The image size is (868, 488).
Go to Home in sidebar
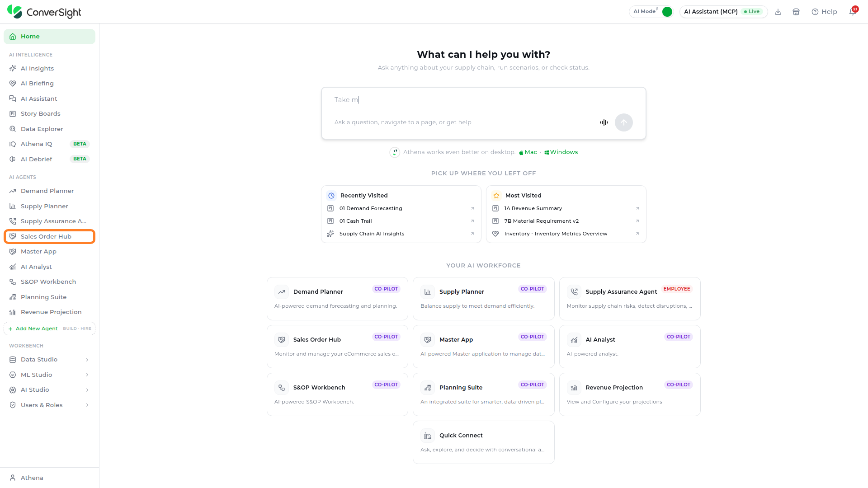[49, 37]
